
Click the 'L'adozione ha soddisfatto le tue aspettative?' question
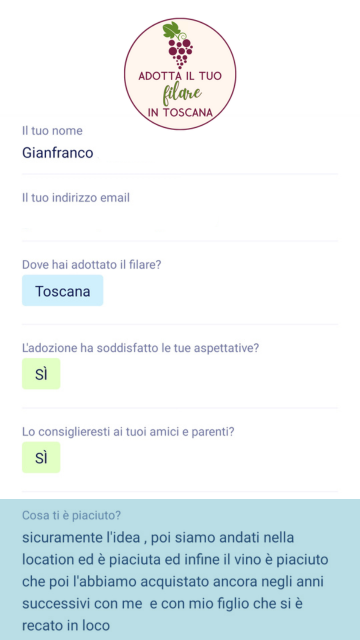[141, 348]
